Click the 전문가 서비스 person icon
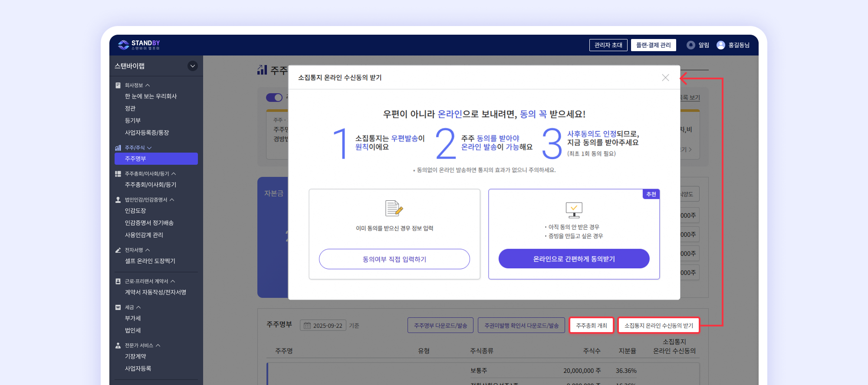868x385 pixels. [x=118, y=346]
